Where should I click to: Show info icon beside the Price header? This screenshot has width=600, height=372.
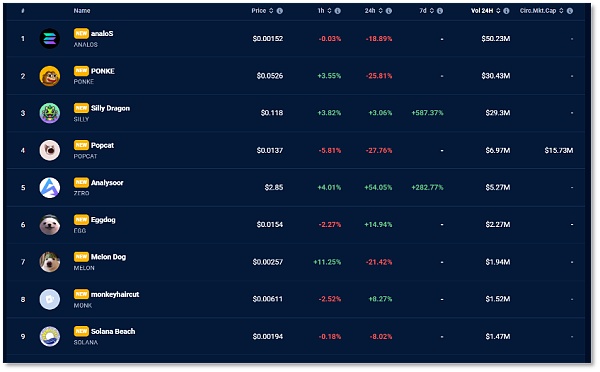pos(280,11)
